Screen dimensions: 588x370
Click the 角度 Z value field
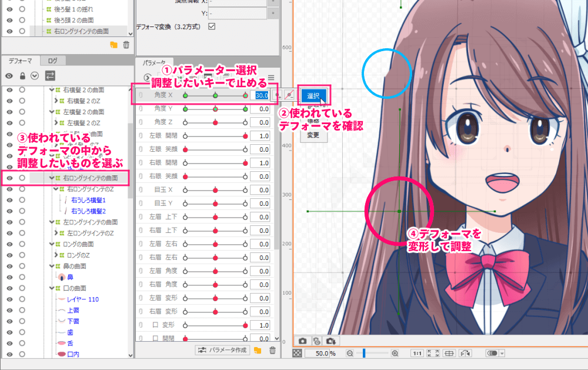tap(260, 122)
